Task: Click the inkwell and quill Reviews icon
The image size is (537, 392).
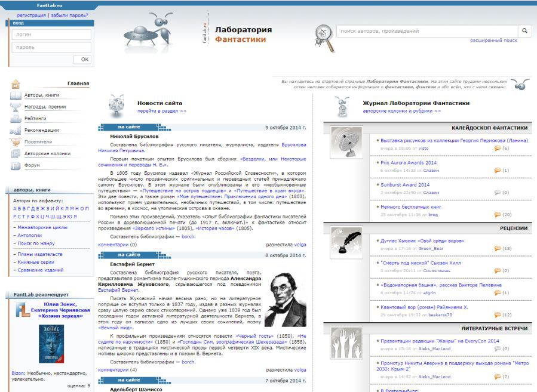Action: [346, 243]
